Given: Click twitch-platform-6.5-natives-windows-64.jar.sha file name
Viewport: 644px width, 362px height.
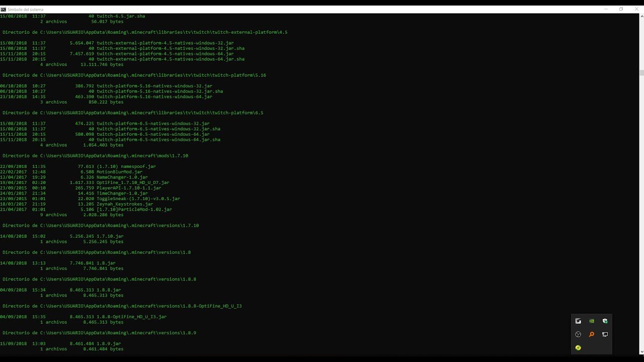Looking at the screenshot, I should click(158, 140).
